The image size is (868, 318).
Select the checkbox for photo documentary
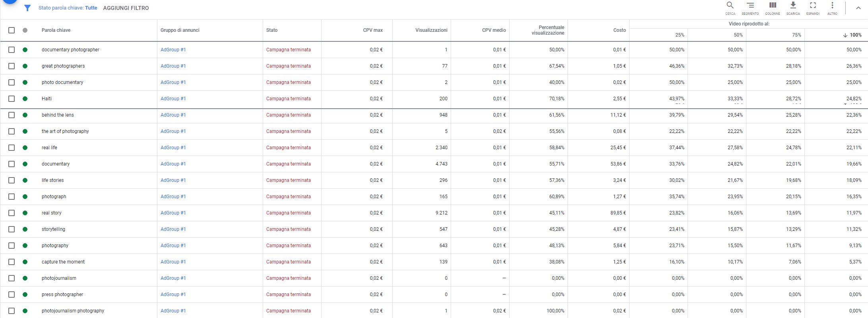tap(12, 82)
